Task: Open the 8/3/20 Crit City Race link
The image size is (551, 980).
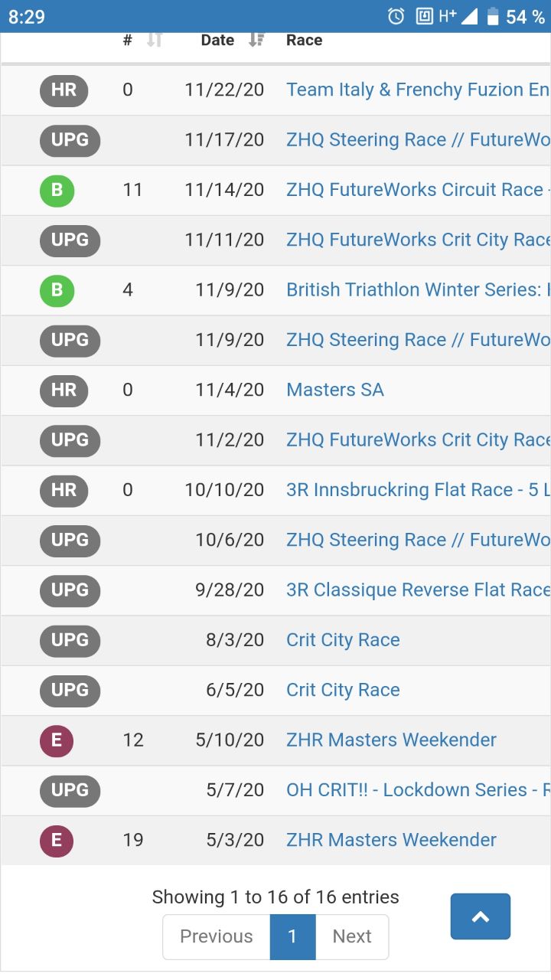Action: click(x=343, y=640)
